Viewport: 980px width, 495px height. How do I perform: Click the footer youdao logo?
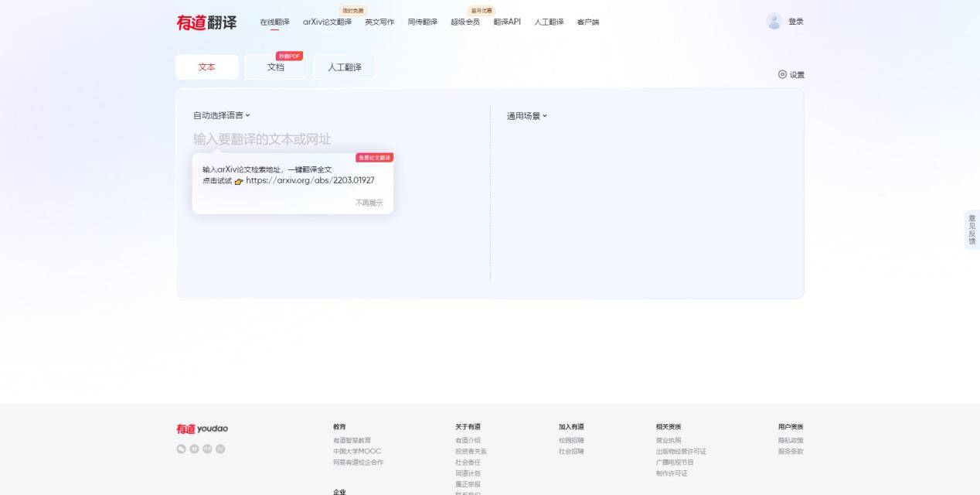(x=202, y=428)
